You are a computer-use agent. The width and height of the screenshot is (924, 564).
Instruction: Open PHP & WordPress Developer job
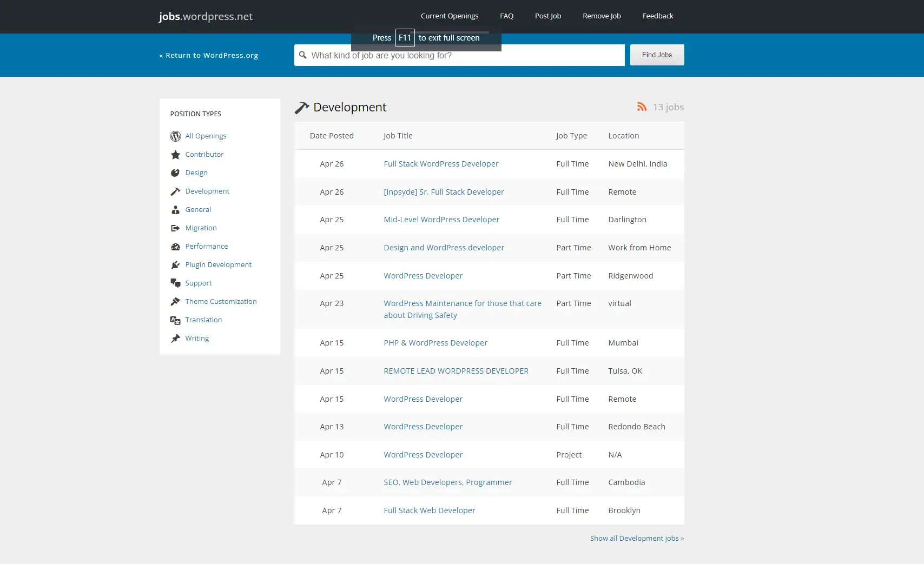point(435,343)
